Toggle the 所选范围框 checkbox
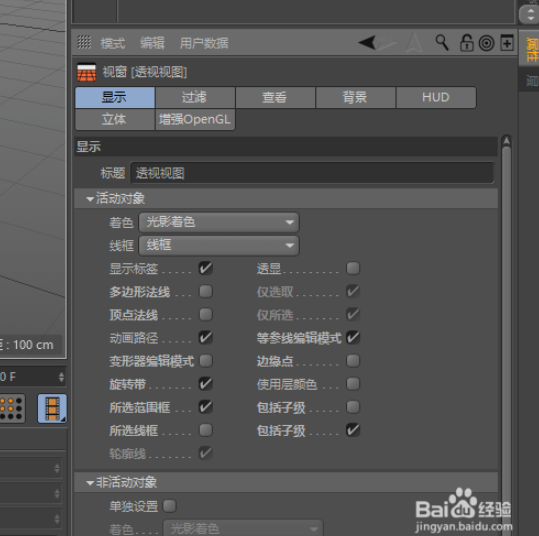Screen dimensions: 539x536 pyautogui.click(x=206, y=407)
